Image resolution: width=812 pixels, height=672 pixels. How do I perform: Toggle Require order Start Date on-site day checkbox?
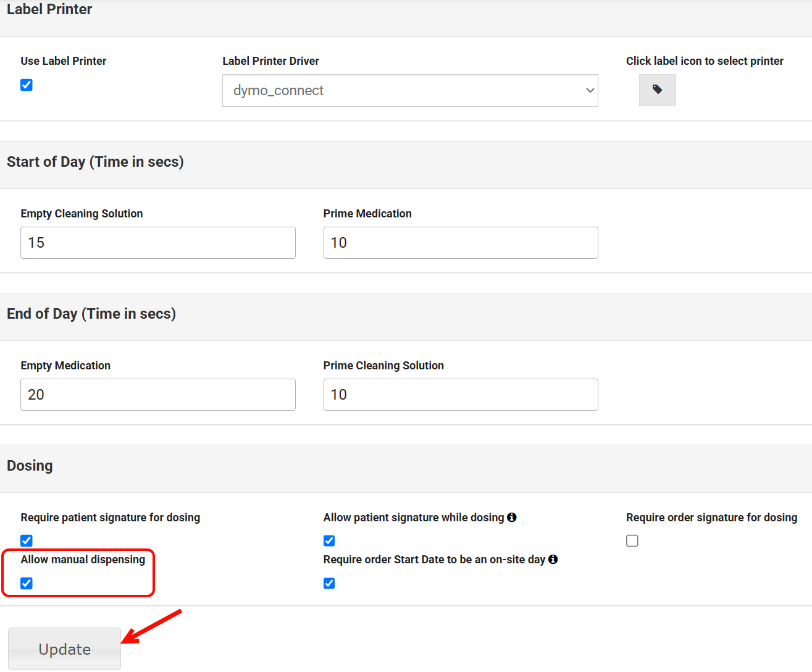(x=329, y=583)
